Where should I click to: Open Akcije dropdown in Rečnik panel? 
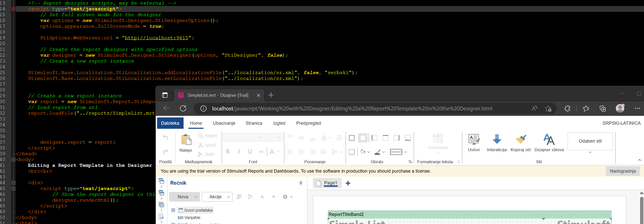click(x=217, y=197)
